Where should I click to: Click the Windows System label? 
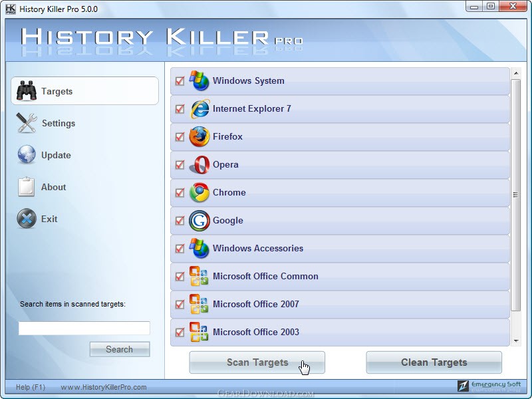point(248,80)
